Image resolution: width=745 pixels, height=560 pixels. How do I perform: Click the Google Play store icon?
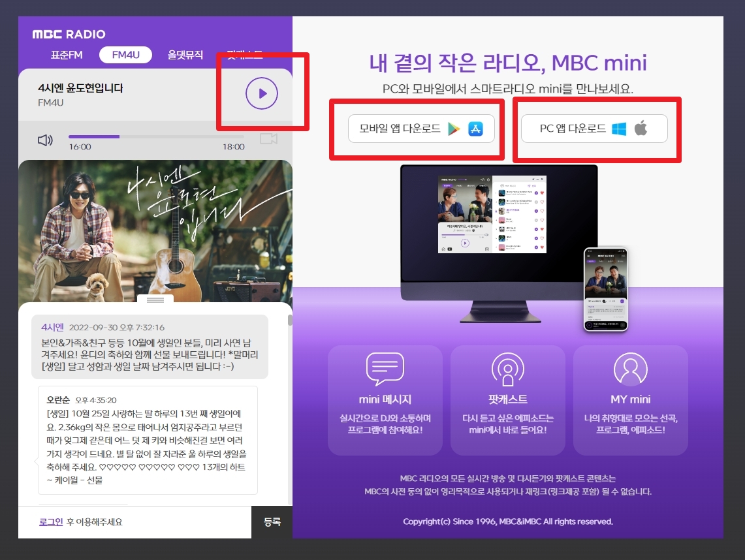(x=454, y=129)
